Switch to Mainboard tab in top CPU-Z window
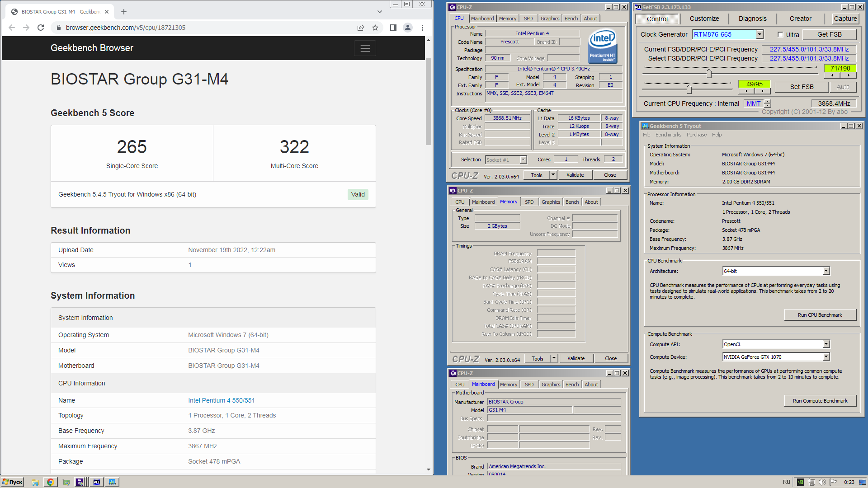The image size is (868, 488). 482,19
